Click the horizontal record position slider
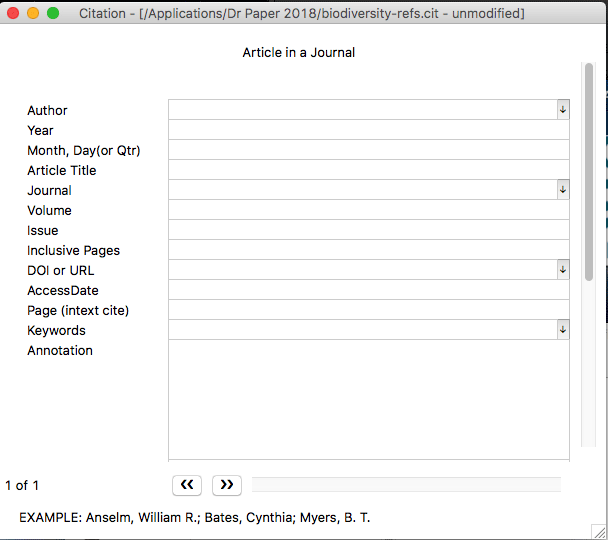 tap(405, 485)
